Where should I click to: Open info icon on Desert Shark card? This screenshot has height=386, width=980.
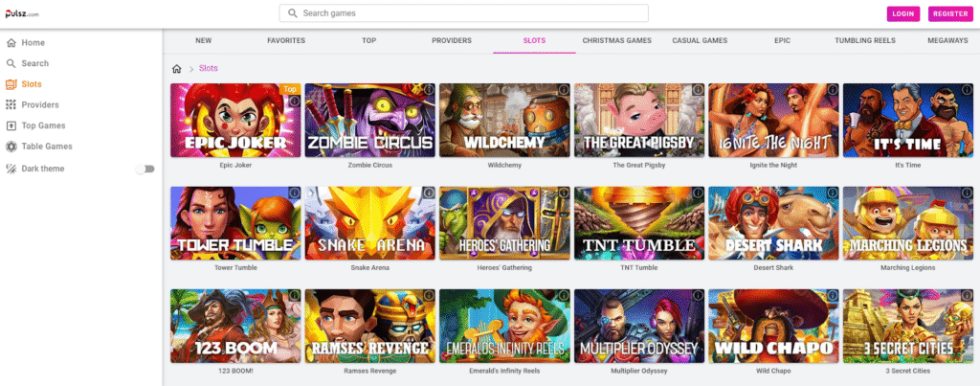coord(833,193)
